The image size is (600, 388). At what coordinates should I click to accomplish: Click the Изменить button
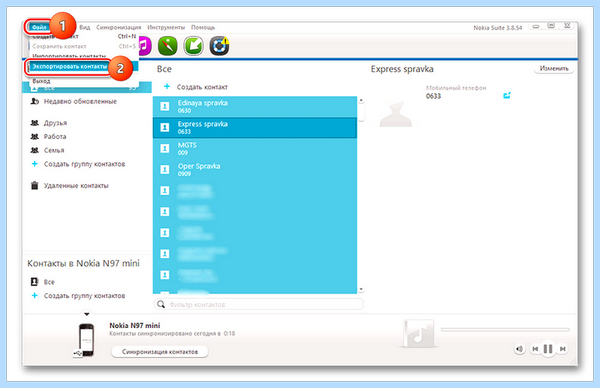[x=554, y=68]
